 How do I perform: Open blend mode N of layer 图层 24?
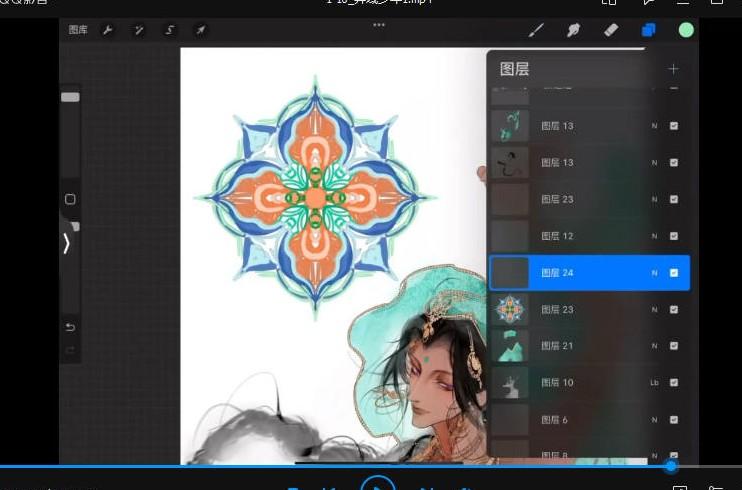point(654,273)
